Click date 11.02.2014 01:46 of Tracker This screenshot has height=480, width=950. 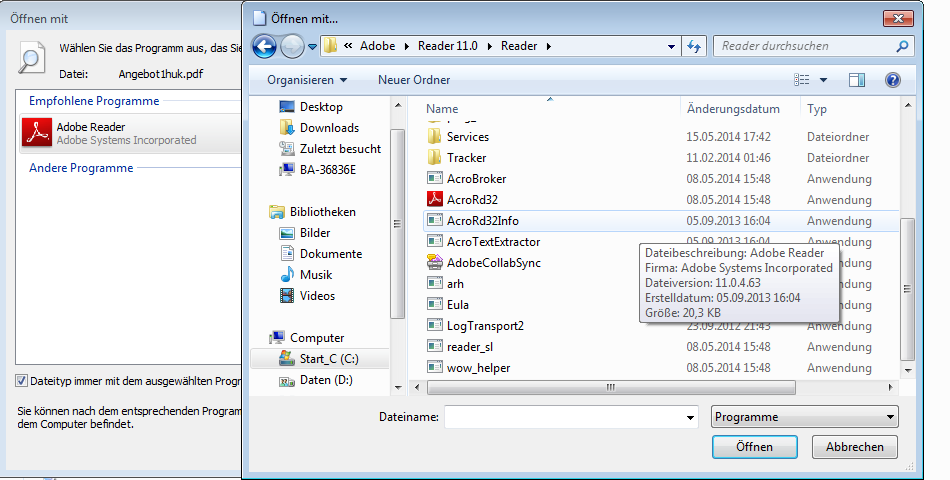(x=728, y=158)
